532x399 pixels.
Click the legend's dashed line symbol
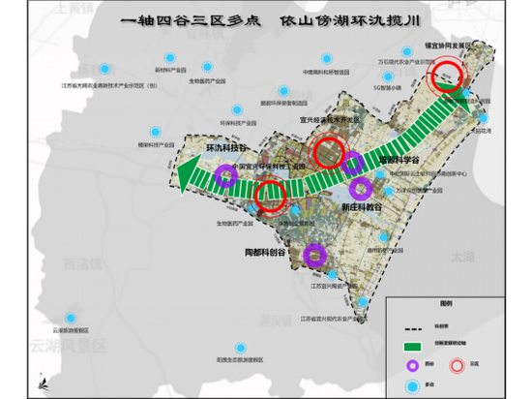point(413,329)
